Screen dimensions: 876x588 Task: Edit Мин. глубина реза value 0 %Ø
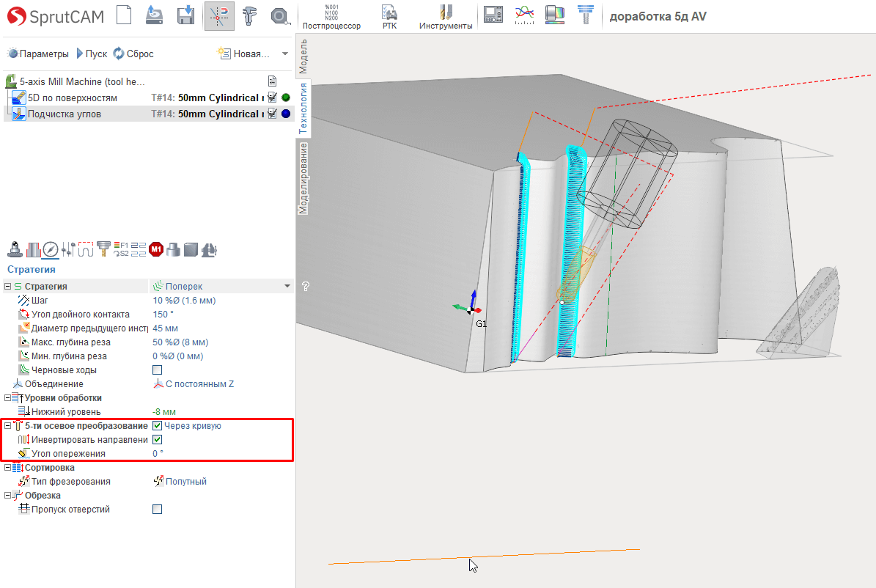coord(178,356)
